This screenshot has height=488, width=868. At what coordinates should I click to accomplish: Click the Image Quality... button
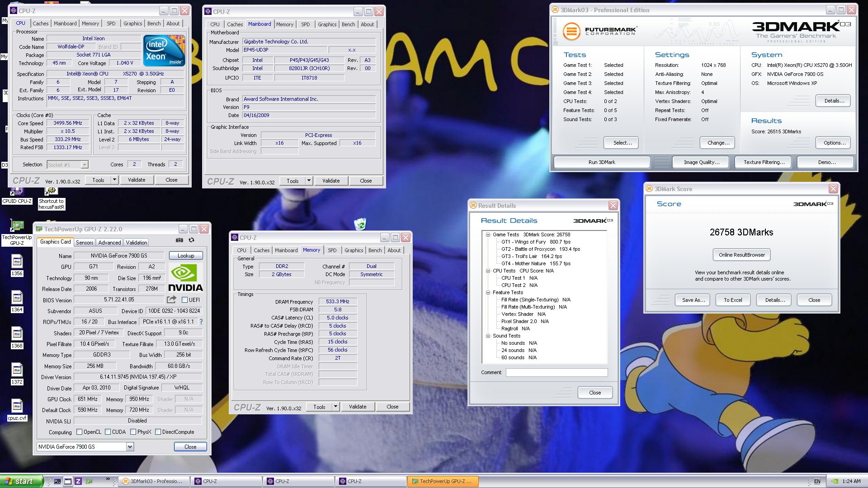[x=702, y=162]
